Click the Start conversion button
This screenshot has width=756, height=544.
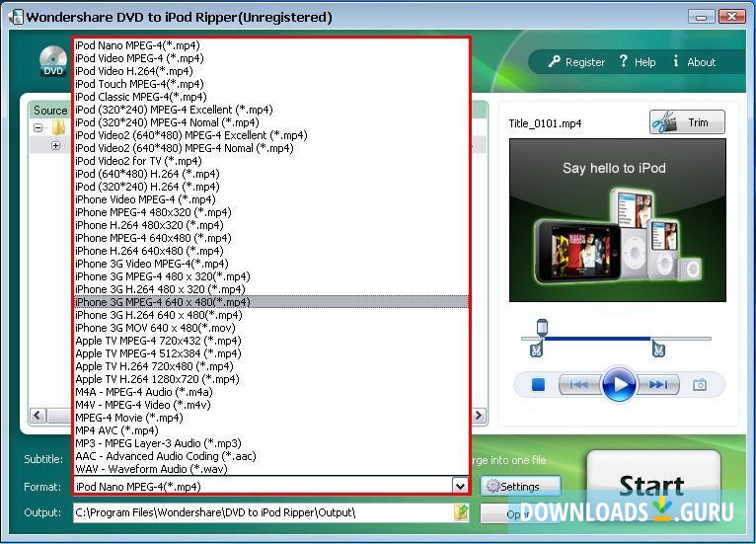(653, 485)
